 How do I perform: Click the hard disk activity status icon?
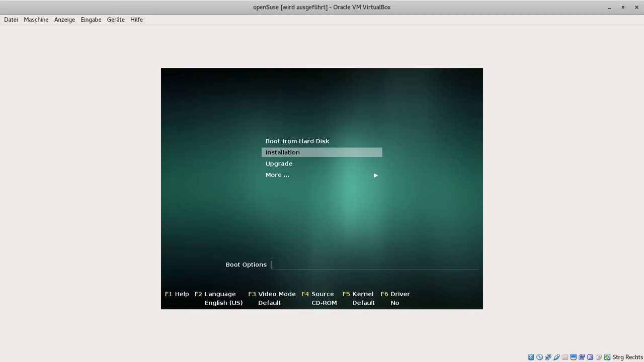pos(531,357)
